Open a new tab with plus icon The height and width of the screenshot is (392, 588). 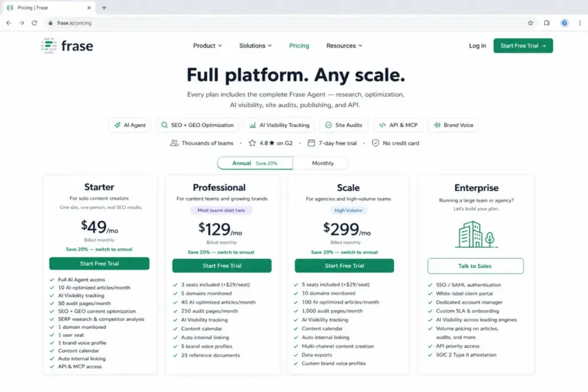click(105, 7)
